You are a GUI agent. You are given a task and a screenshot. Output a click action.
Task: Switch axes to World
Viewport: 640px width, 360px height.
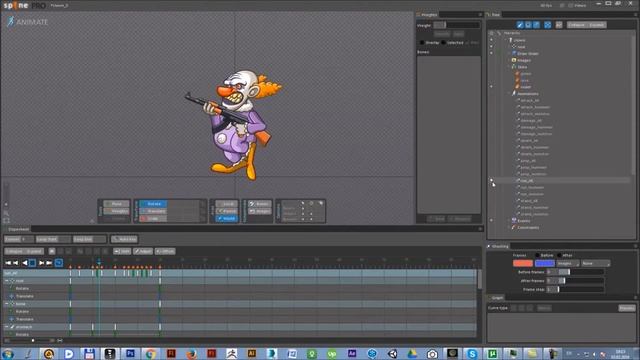[227, 218]
